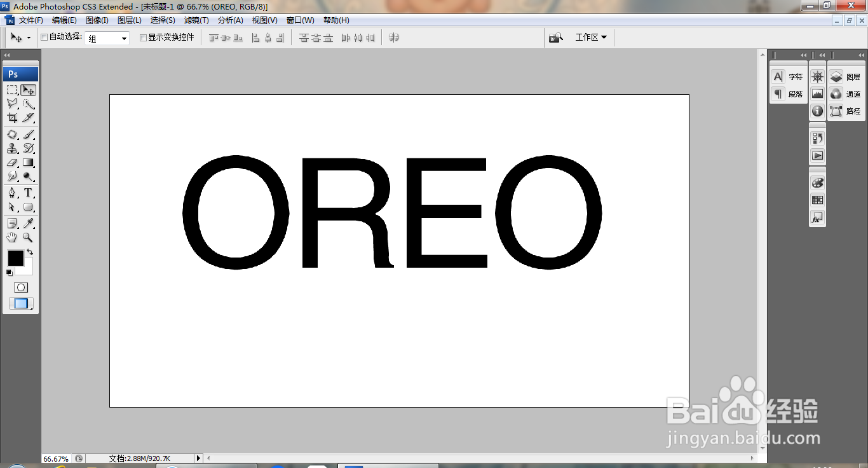Screen dimensions: 868x468
Task: Select the Slice tool
Action: coord(28,118)
